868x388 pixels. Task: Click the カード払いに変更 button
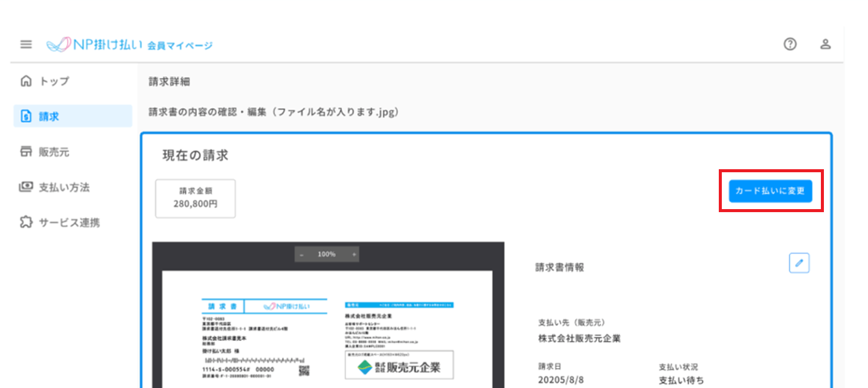(x=770, y=190)
